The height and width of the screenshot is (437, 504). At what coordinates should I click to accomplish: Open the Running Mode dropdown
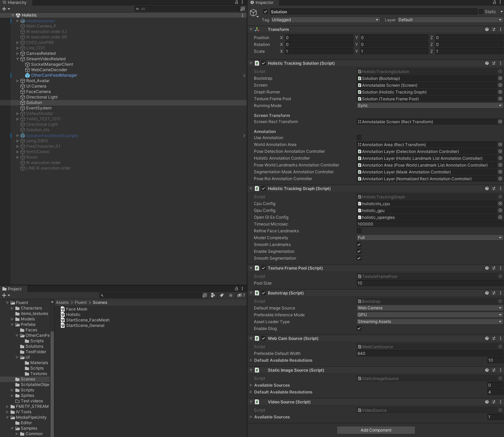[429, 106]
